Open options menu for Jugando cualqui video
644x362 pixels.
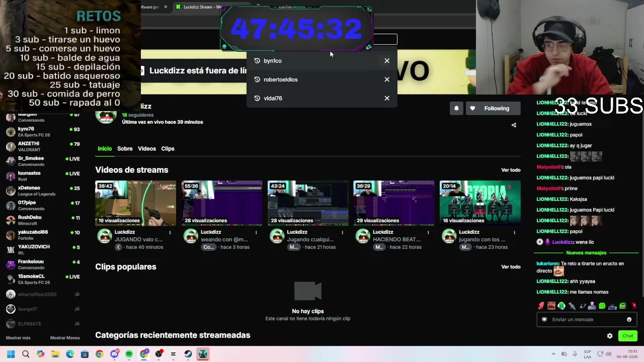(342, 233)
